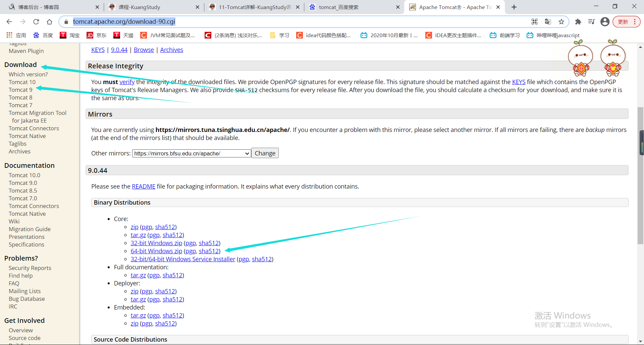Open Bug Database in the sidebar
The width and height of the screenshot is (644, 345).
27,299
